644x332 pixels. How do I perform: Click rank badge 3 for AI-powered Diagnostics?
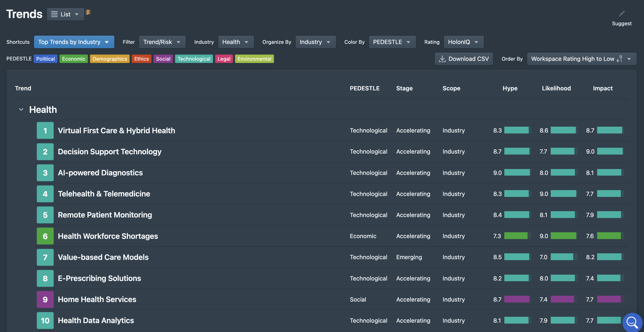click(45, 173)
